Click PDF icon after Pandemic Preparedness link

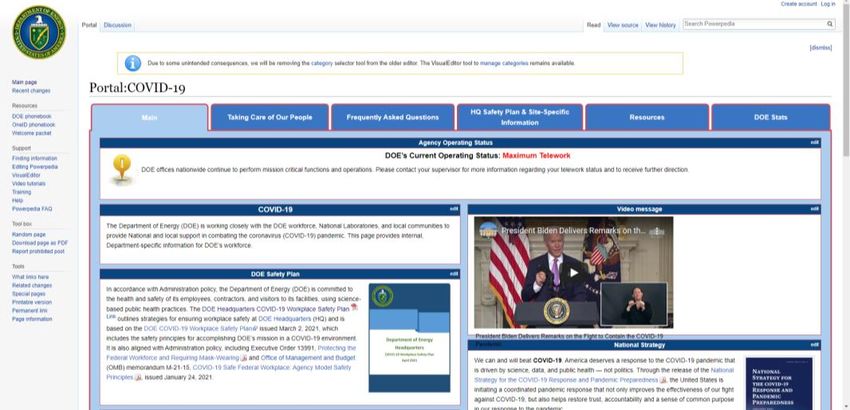click(x=664, y=380)
